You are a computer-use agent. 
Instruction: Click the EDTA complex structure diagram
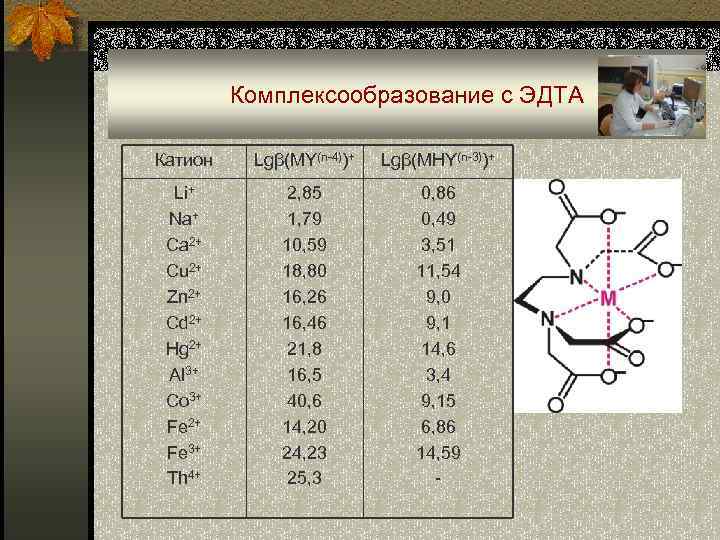tap(598, 296)
